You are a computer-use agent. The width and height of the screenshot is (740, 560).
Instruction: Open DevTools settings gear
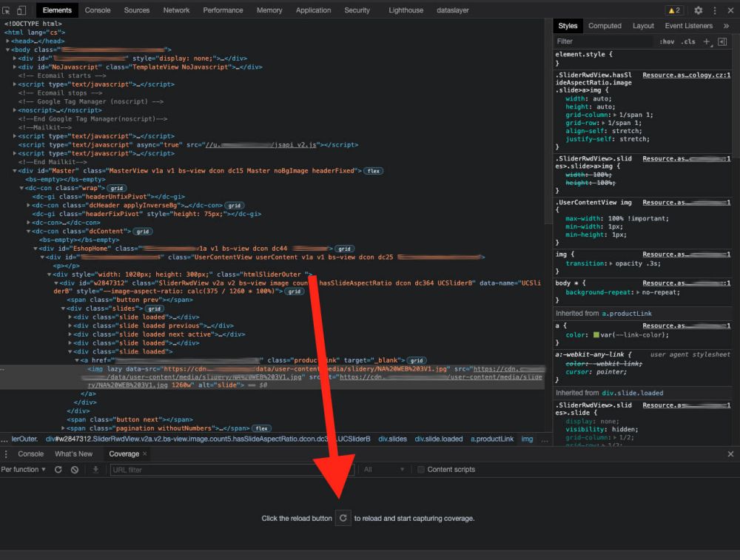pyautogui.click(x=698, y=10)
